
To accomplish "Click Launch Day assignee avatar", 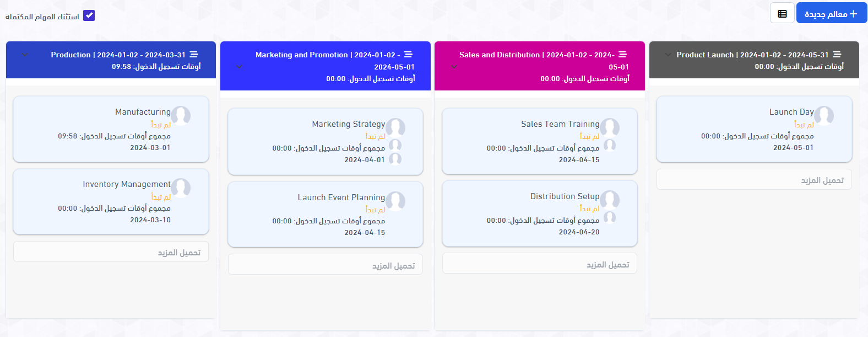I will (824, 116).
